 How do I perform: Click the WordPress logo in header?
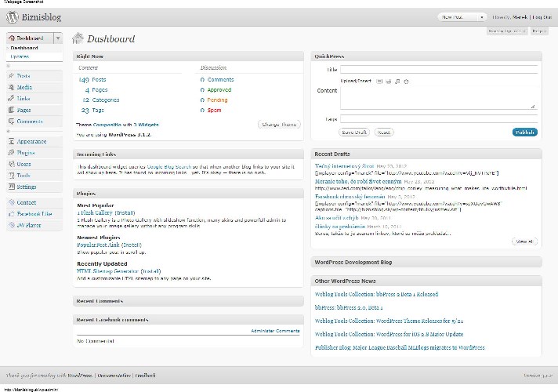pyautogui.click(x=12, y=17)
